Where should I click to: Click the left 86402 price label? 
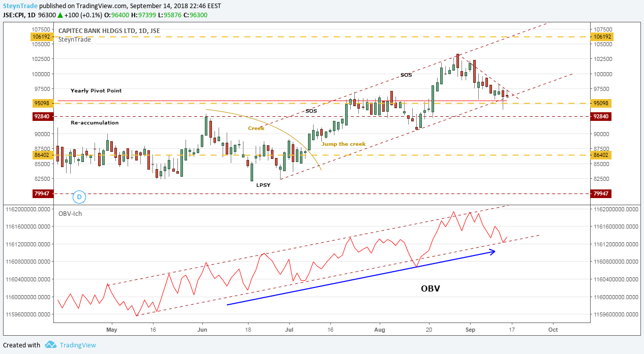click(x=42, y=155)
